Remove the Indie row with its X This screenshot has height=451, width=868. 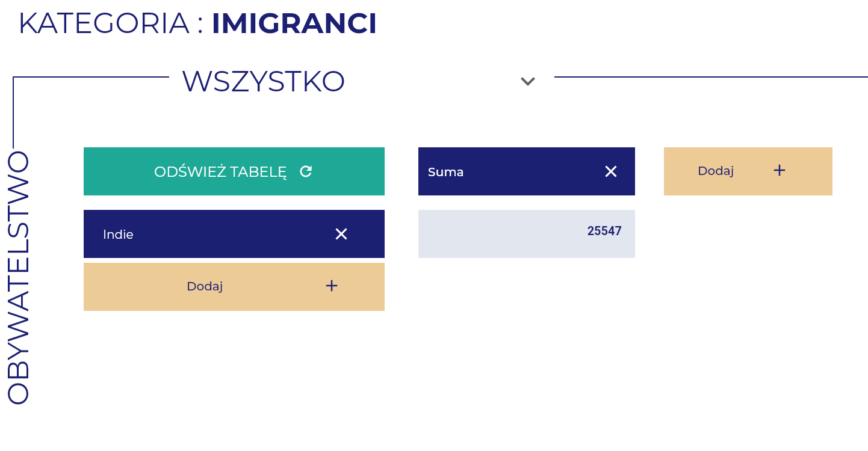coord(341,234)
